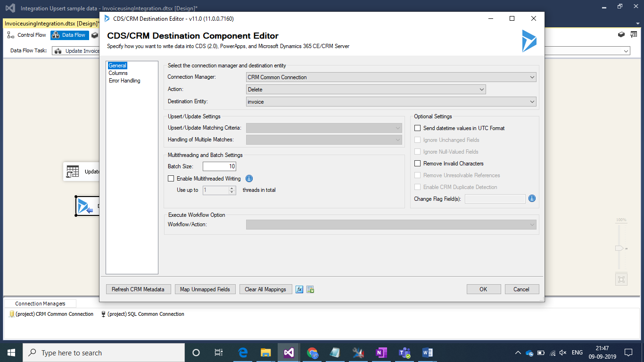Click the Ignore Unchanged Fields checkbox
The height and width of the screenshot is (362, 644).
coord(417,140)
